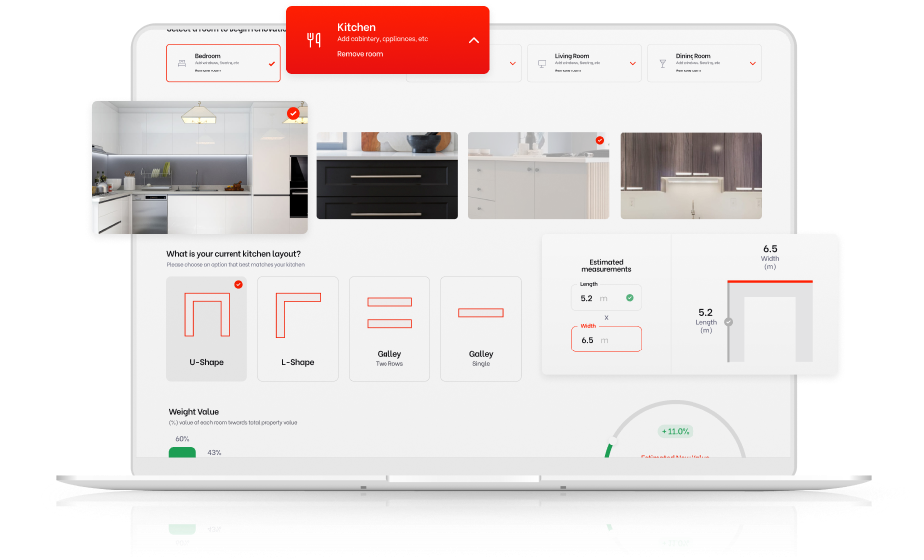Viewport: 924px width, 560px height.
Task: Select the dark wood panel kitchen photo
Action: point(691,176)
